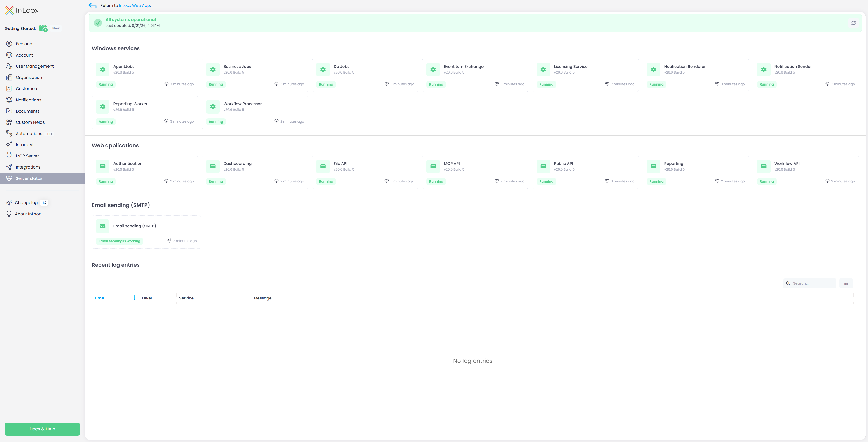Go to Documents settings

click(42, 111)
